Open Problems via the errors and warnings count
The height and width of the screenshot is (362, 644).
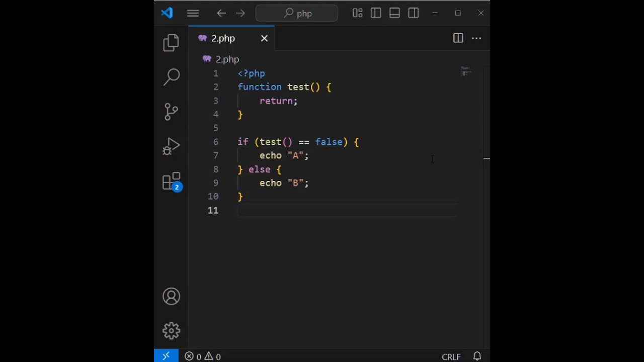[x=203, y=356]
